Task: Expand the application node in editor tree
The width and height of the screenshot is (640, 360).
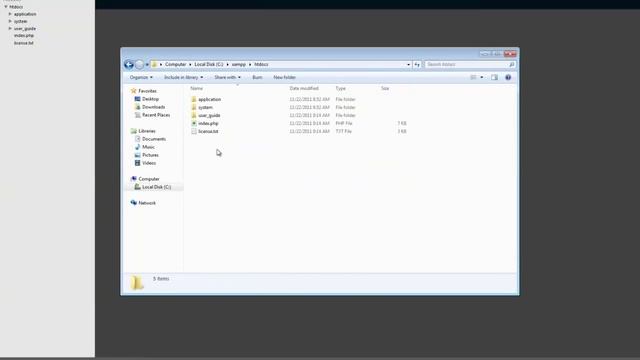Action: [10, 14]
